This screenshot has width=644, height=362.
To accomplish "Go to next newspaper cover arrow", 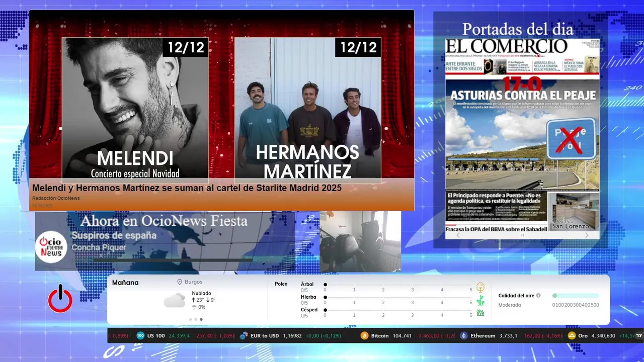I will 587,235.
